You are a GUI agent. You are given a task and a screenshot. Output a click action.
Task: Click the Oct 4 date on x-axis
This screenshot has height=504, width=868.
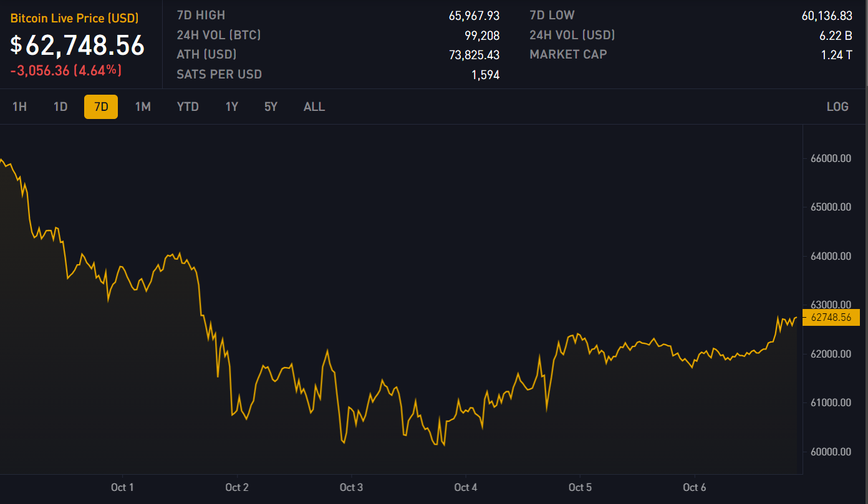pyautogui.click(x=466, y=487)
